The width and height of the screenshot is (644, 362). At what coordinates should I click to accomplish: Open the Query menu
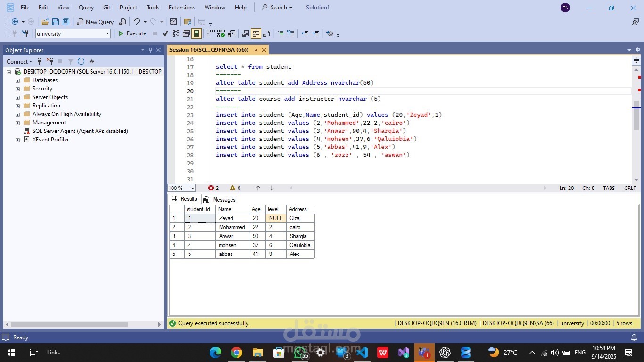[86, 8]
